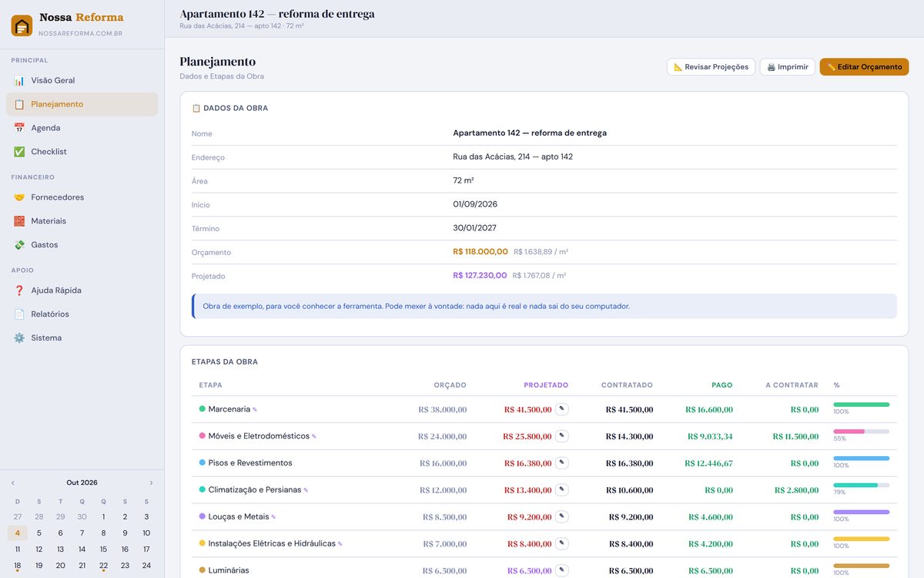Click small pencil beside Instalações Elétricas e Hidráulicas
Image resolution: width=924 pixels, height=578 pixels.
340,545
